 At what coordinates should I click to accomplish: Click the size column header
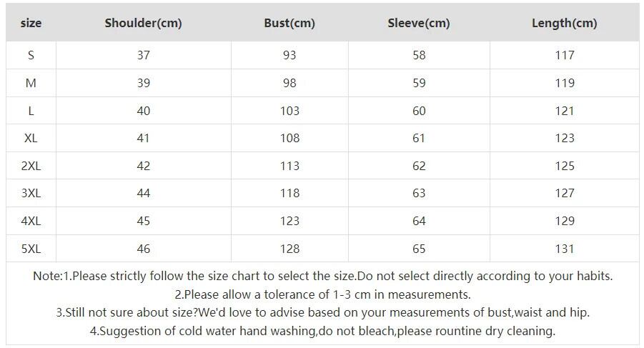(31, 23)
